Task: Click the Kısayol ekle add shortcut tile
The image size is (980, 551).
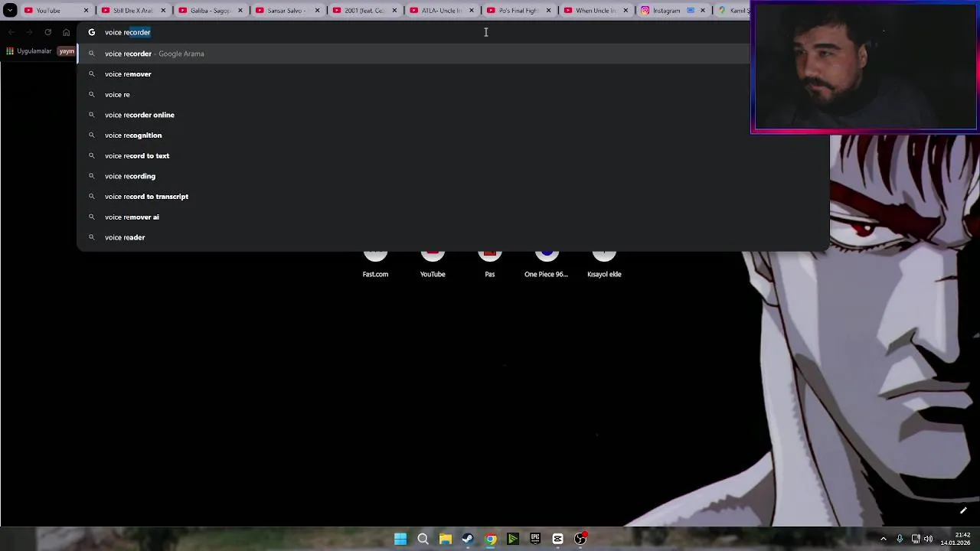Action: (604, 265)
